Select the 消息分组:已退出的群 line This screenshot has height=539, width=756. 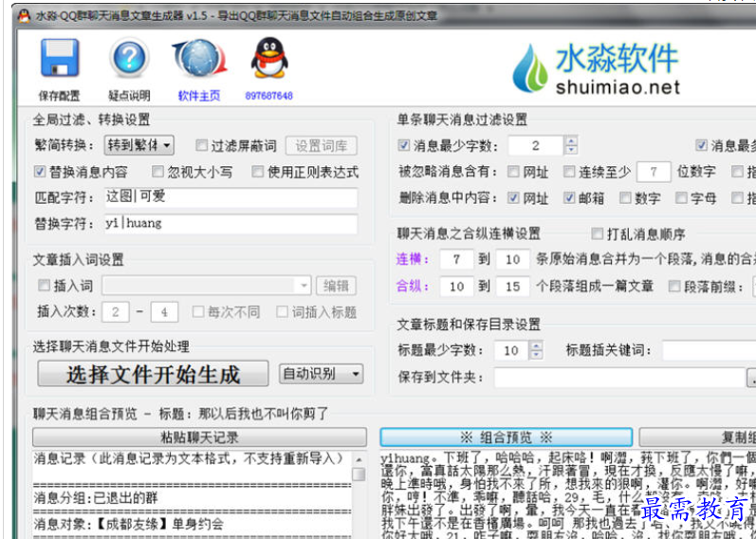click(96, 497)
